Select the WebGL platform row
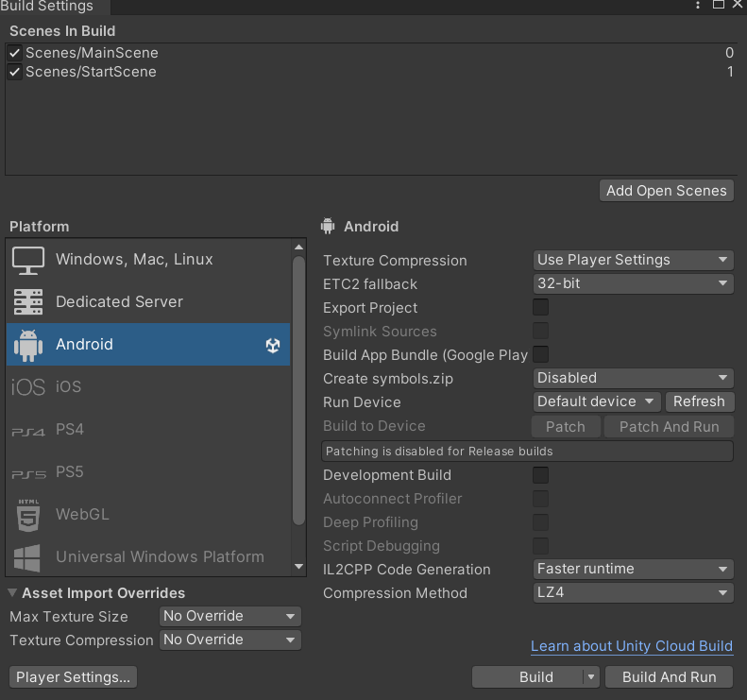This screenshot has height=700, width=747. pyautogui.click(x=148, y=515)
